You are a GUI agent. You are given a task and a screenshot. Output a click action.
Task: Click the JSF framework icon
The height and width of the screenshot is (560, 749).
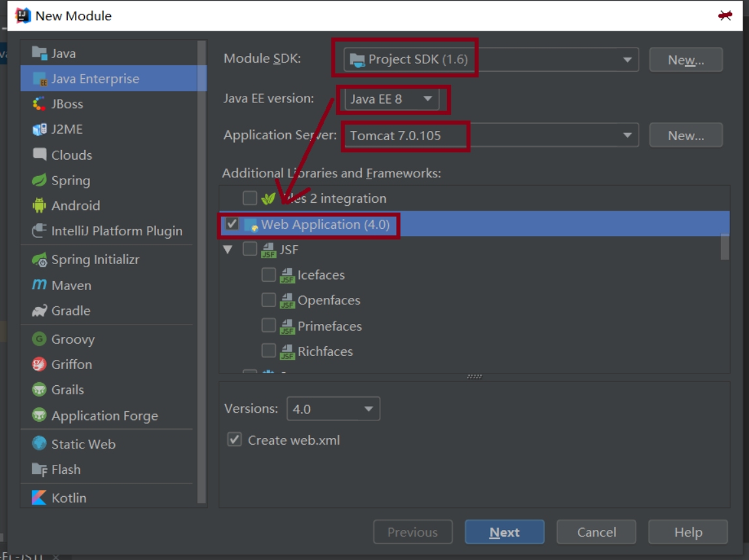[x=268, y=250]
